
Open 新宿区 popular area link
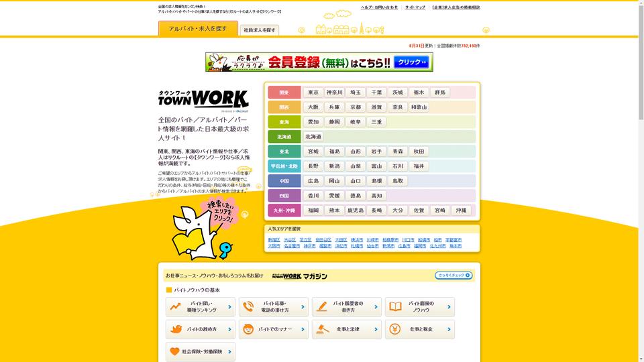click(x=274, y=240)
